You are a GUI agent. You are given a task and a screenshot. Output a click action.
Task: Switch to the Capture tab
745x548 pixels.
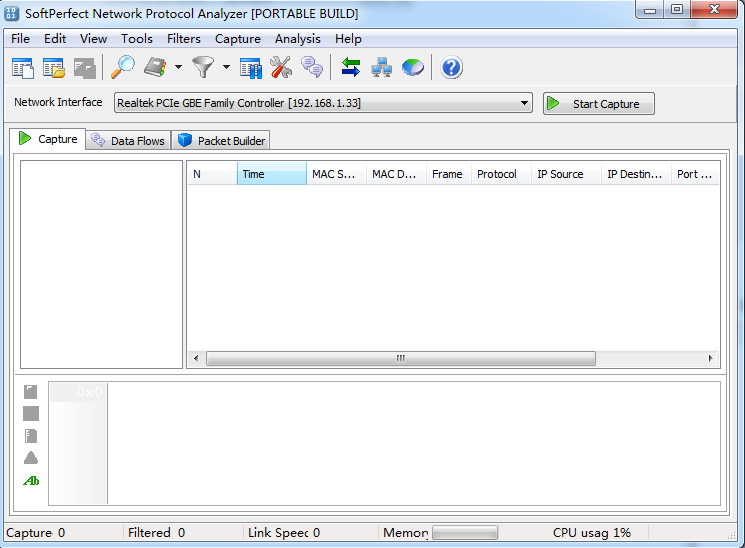(x=48, y=139)
